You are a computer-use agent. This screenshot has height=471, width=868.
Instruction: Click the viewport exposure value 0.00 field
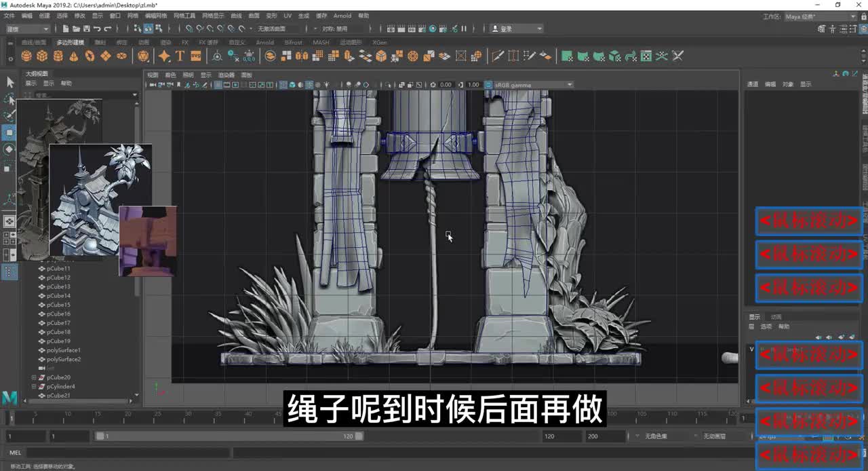point(446,85)
